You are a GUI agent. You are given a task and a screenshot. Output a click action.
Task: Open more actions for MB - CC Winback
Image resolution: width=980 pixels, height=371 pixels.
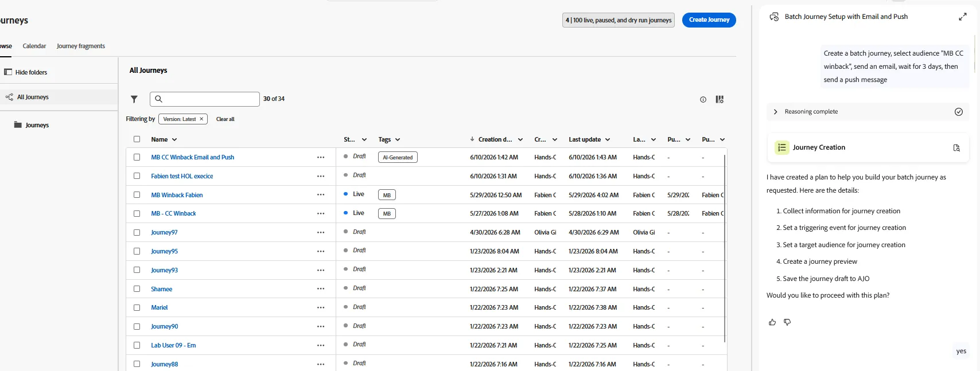click(x=321, y=213)
